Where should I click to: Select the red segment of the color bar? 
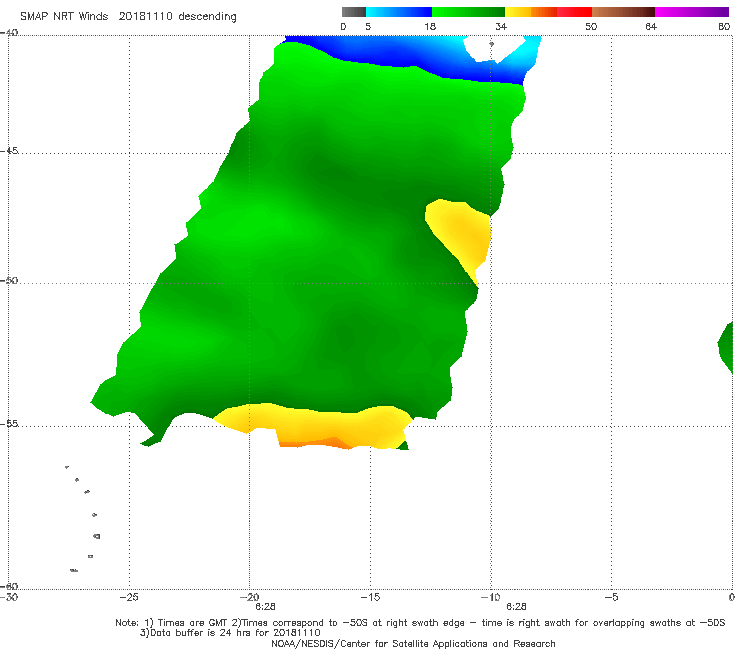coord(574,12)
